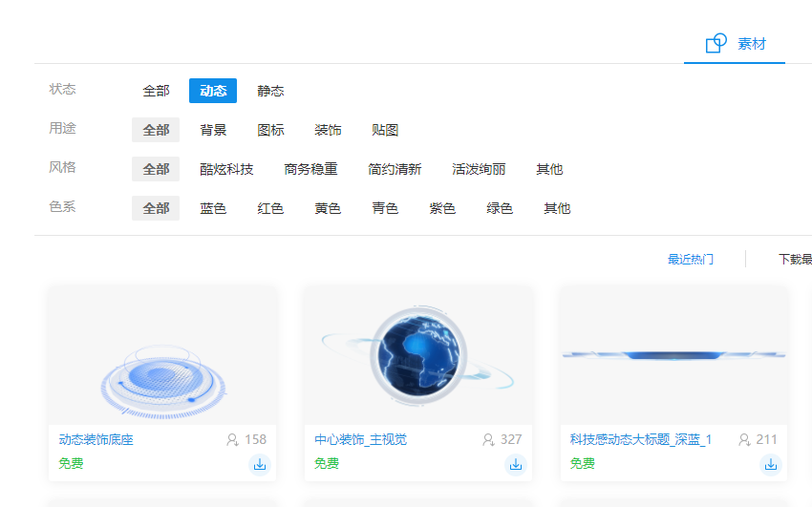Click the 风格 row label

coord(63,167)
